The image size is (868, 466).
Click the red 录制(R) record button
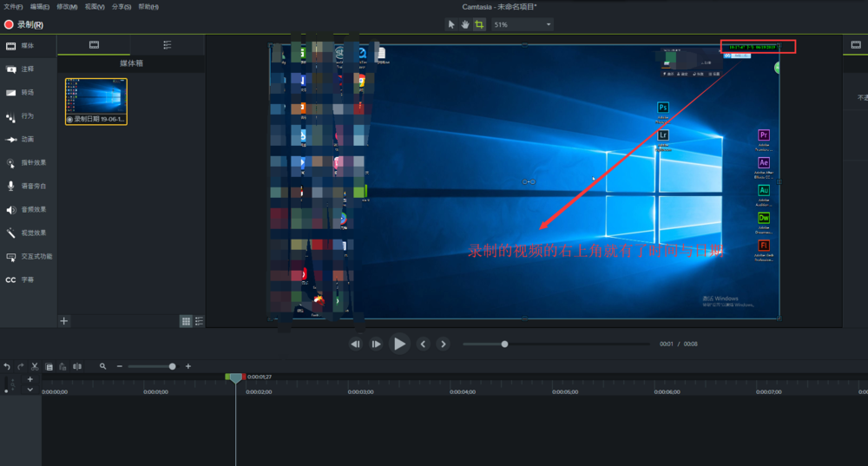tap(23, 24)
